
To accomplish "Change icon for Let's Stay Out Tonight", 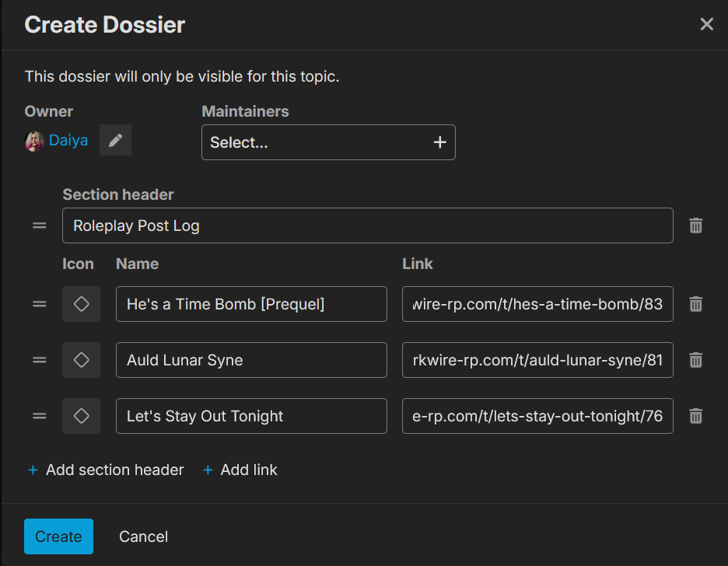I will pyautogui.click(x=81, y=416).
